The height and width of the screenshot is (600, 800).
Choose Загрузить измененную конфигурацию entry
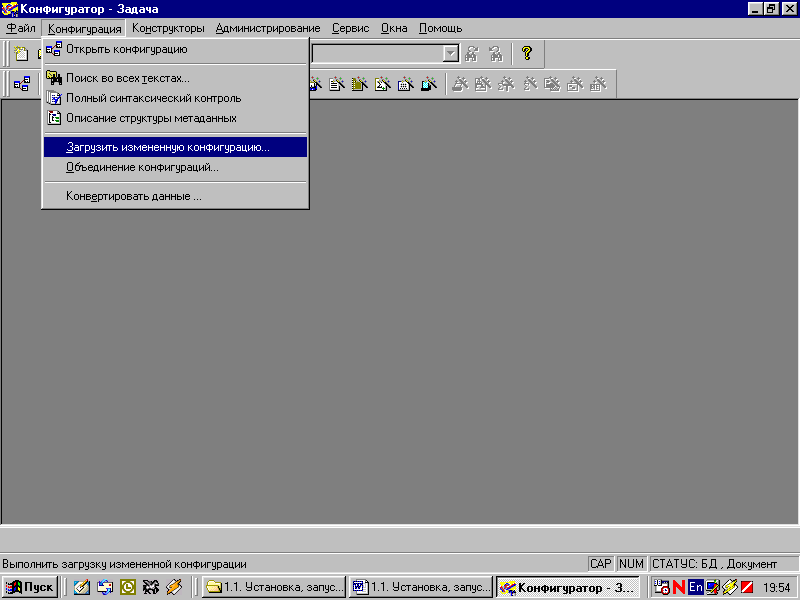(176, 147)
